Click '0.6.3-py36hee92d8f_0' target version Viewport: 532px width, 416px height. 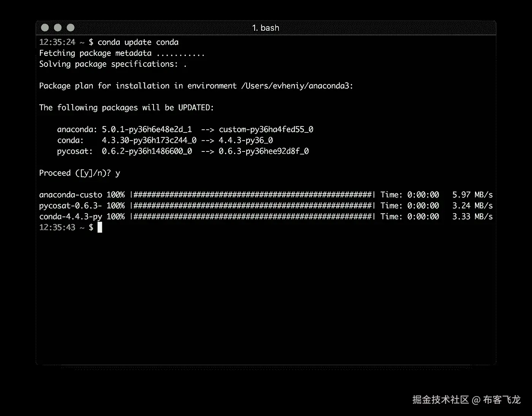[264, 151]
